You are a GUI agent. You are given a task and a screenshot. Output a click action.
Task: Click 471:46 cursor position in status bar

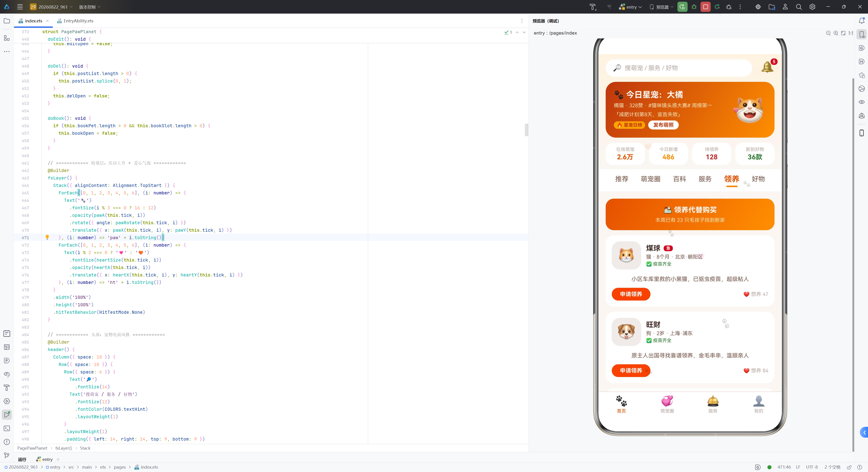pyautogui.click(x=784, y=467)
